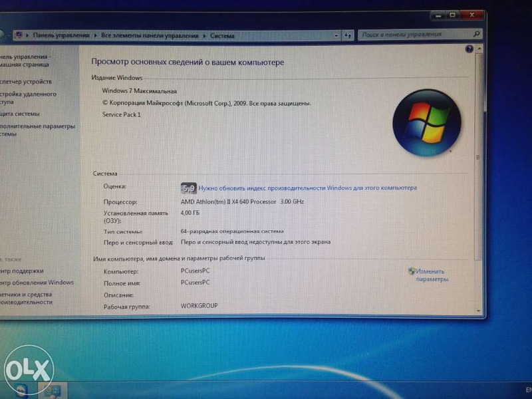Open Диспетчер устройств in the sidebar
Viewport: 532px width, 399px height.
coord(27,81)
